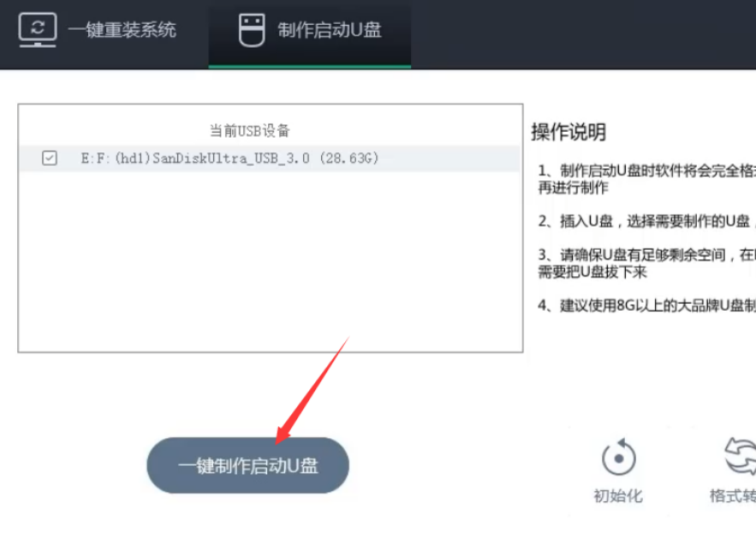
Task: Click the green active-tab underline indicator
Action: [310, 67]
